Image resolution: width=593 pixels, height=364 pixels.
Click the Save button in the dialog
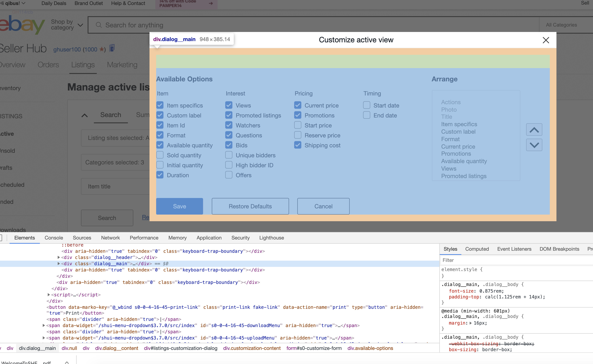point(179,206)
